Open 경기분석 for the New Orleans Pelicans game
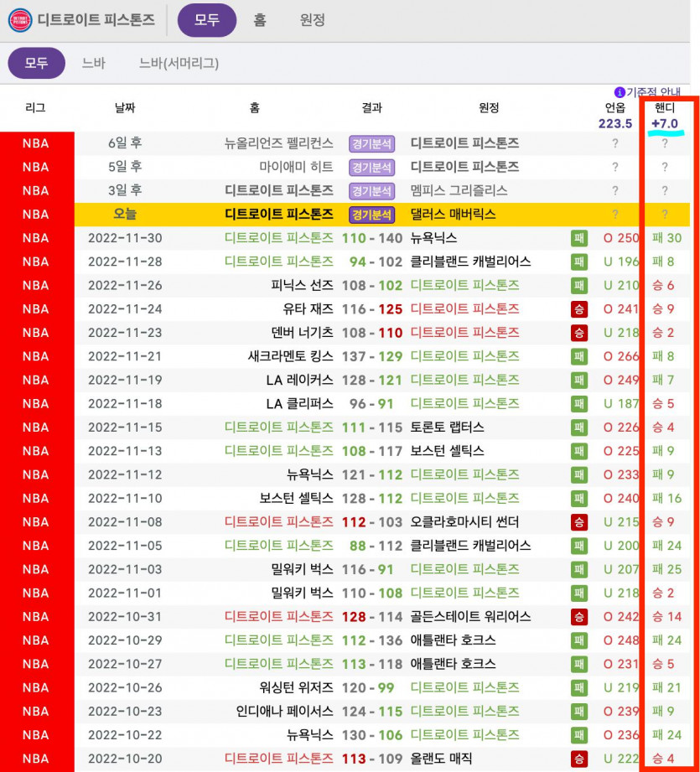This screenshot has width=700, height=772. click(x=371, y=143)
